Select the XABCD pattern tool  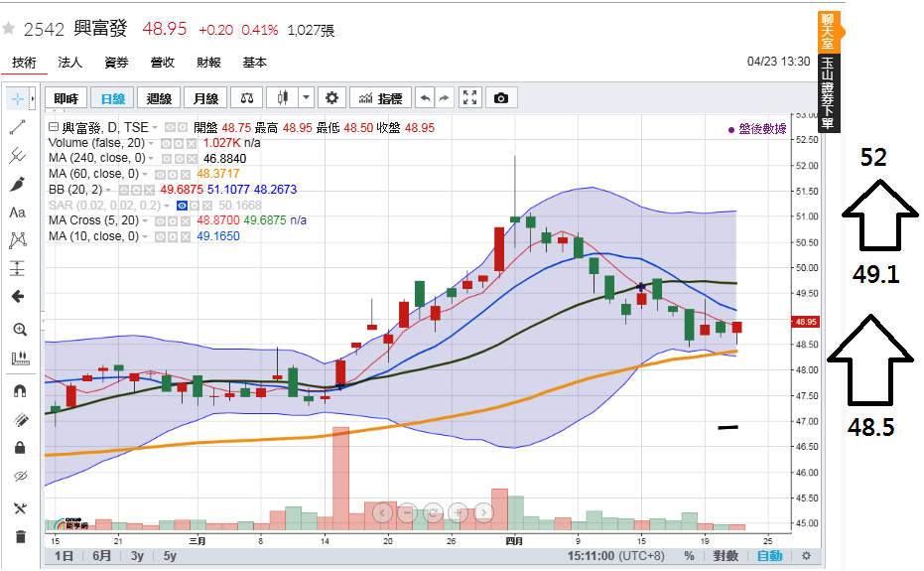(18, 240)
